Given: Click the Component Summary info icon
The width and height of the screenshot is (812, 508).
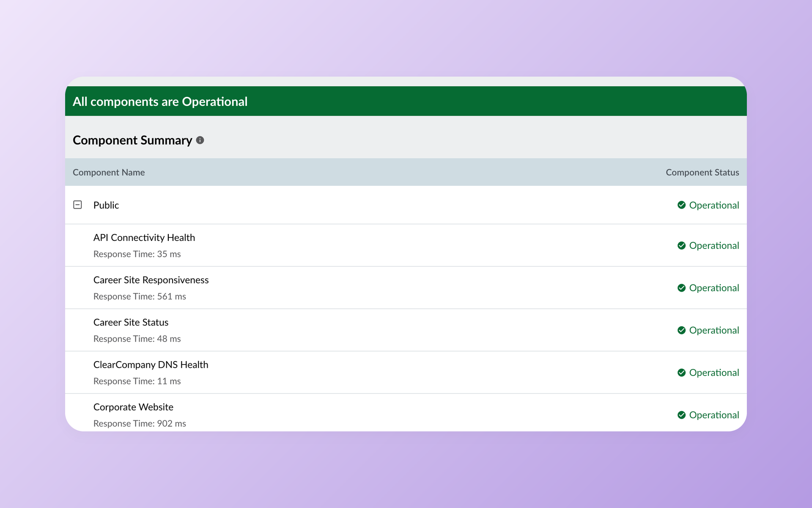Looking at the screenshot, I should coord(200,140).
